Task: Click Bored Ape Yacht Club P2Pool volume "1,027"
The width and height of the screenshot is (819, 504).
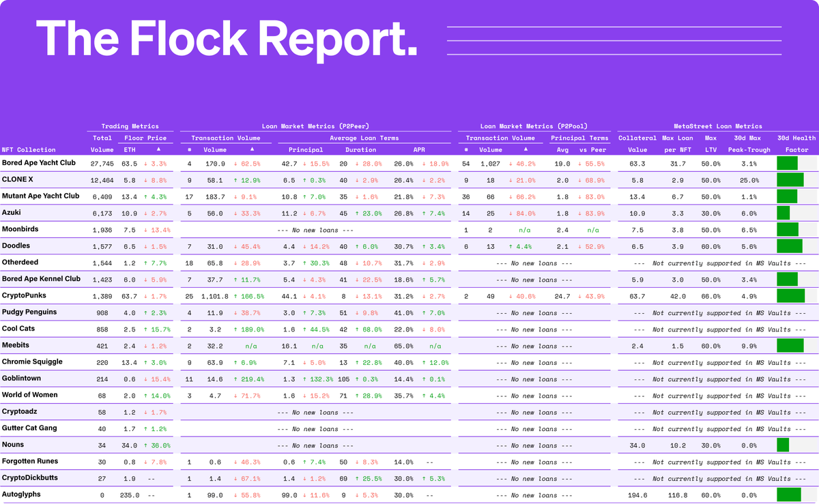Action: pos(490,164)
